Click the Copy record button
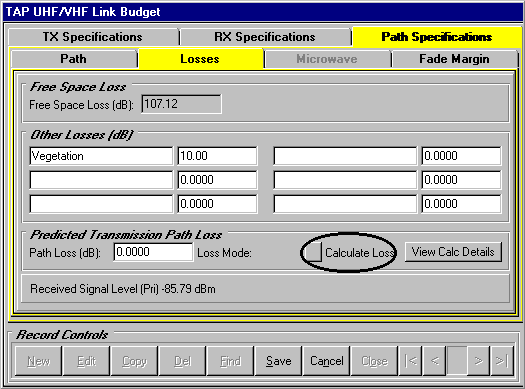This screenshot has height=389, width=525. (x=134, y=361)
